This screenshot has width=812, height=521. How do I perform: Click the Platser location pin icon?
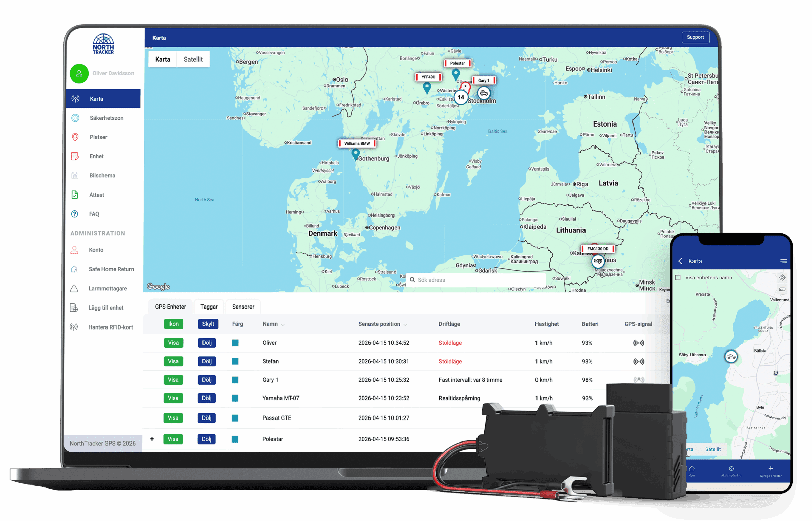pos(75,137)
